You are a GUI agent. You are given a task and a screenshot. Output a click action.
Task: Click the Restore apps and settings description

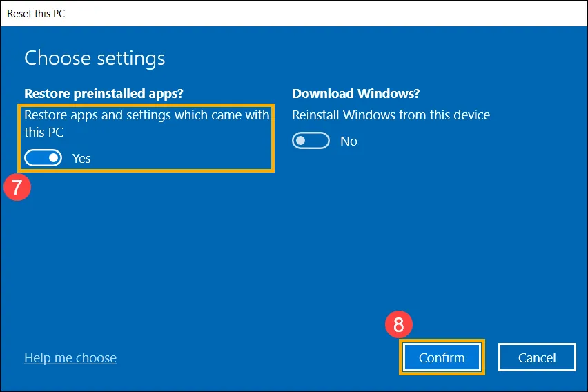146,115
